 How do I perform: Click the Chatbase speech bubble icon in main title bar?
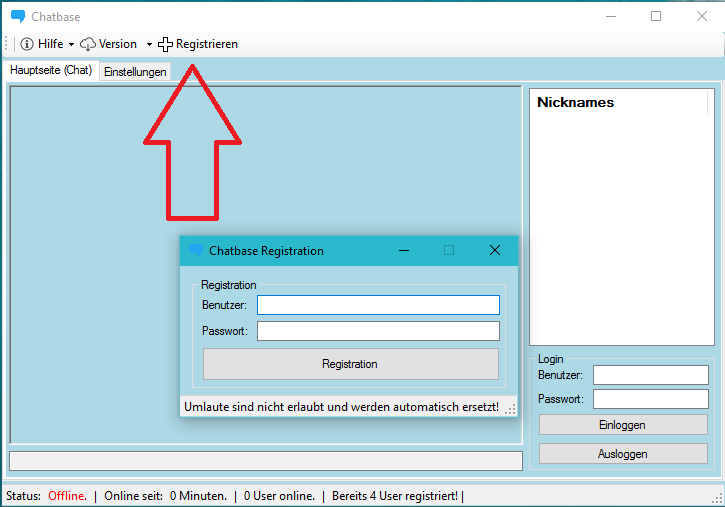coord(18,16)
